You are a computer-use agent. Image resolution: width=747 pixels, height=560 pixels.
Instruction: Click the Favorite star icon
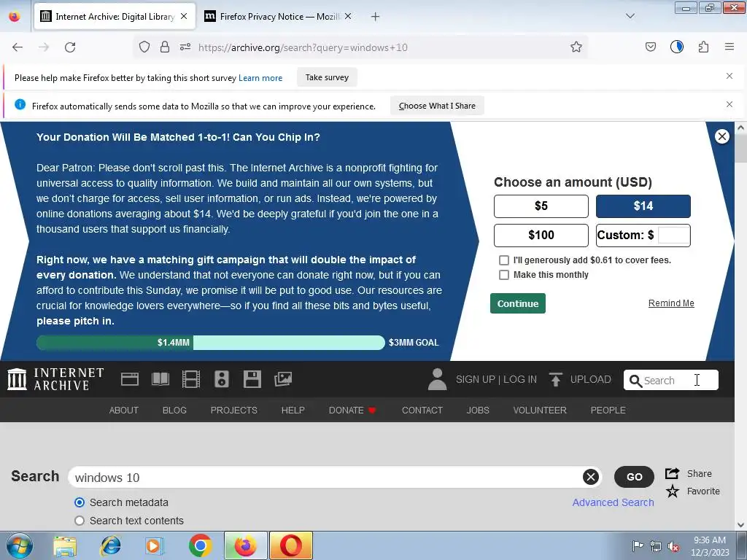pos(672,491)
